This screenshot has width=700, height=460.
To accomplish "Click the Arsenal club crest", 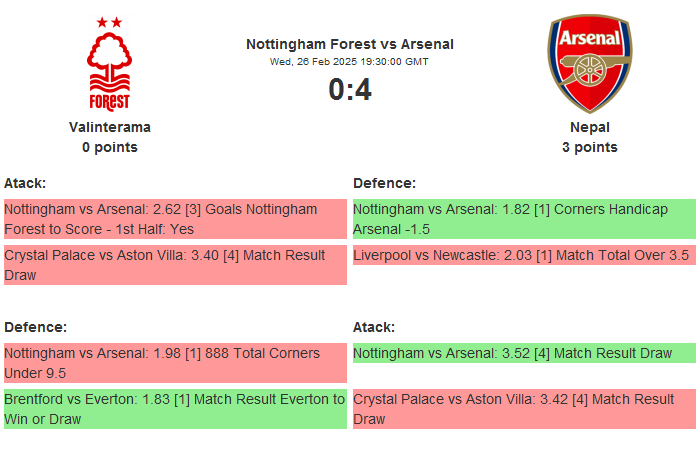I will coord(589,63).
